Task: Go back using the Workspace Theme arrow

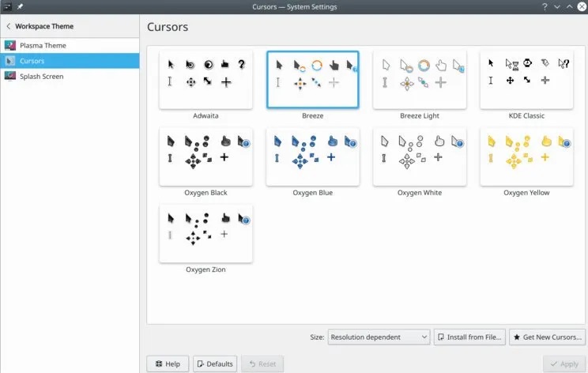Action: click(9, 26)
